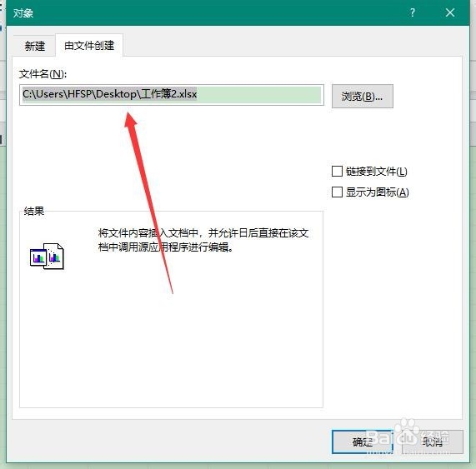Select the highlighted 工作簿2.xlsx path text
Image resolution: width=476 pixels, height=469 pixels.
[109, 94]
